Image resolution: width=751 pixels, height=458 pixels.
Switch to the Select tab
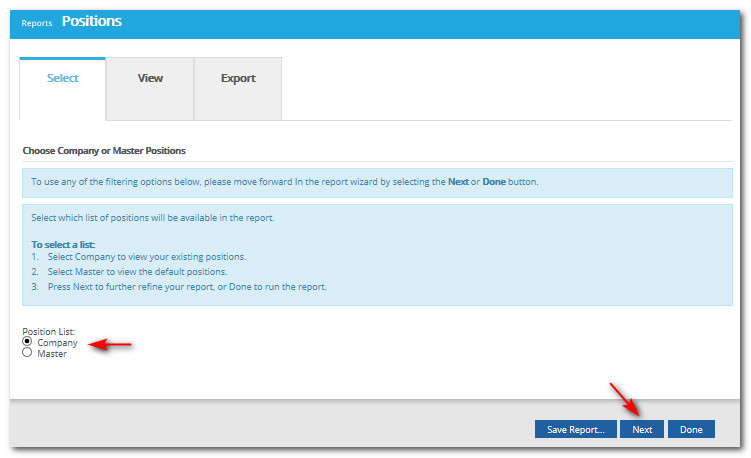[63, 79]
